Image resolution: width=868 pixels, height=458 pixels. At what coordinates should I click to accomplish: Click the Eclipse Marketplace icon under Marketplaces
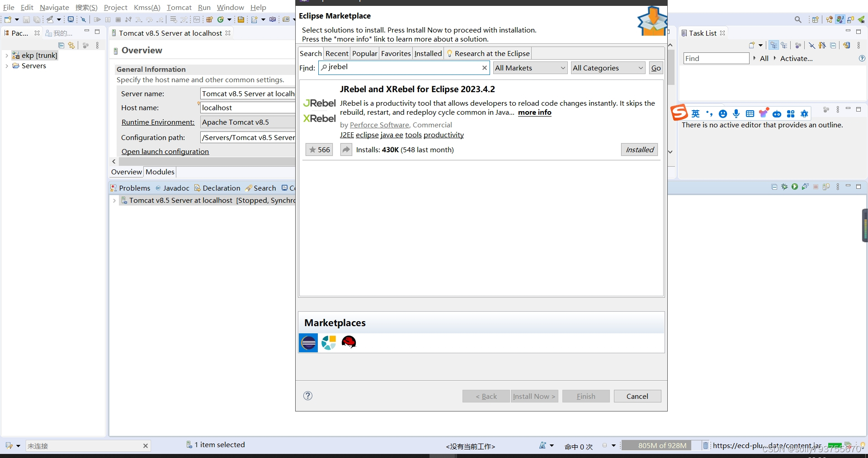click(x=308, y=343)
